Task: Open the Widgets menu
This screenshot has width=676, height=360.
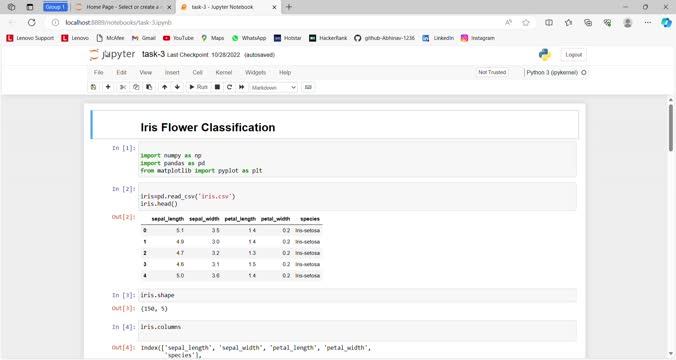Action: (255, 72)
